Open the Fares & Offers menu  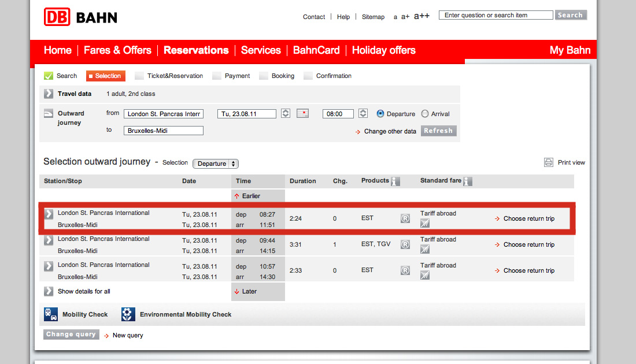pos(117,50)
